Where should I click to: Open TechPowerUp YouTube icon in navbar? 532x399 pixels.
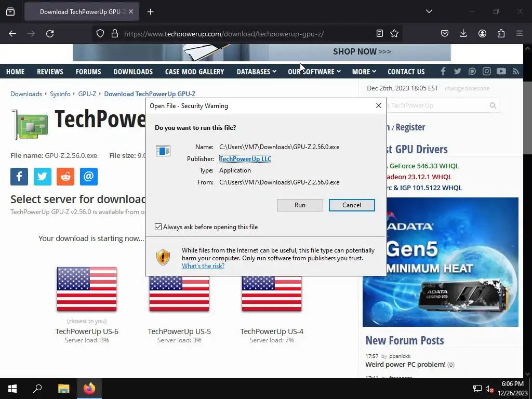pyautogui.click(x=501, y=71)
